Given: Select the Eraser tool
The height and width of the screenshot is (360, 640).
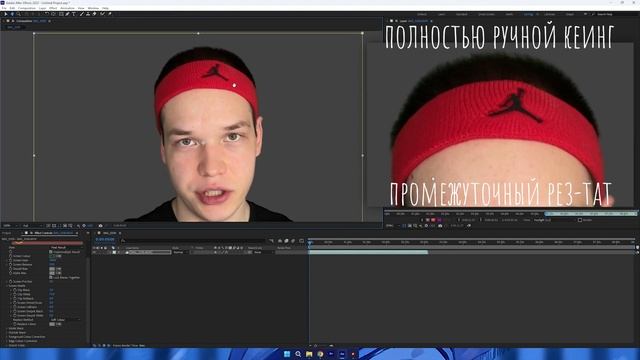Looking at the screenshot, I should point(94,14).
